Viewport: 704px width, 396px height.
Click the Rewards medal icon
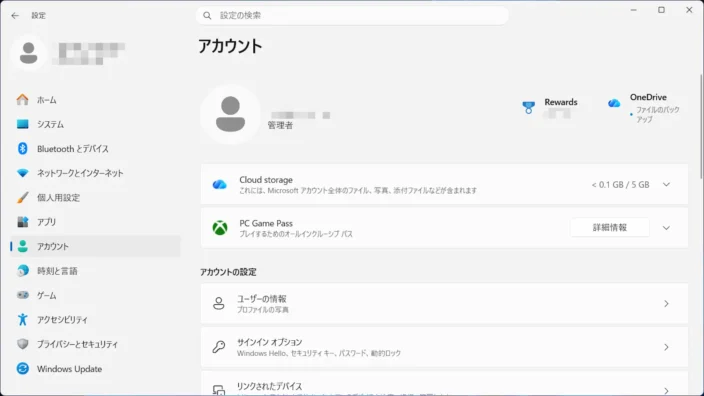[528, 107]
